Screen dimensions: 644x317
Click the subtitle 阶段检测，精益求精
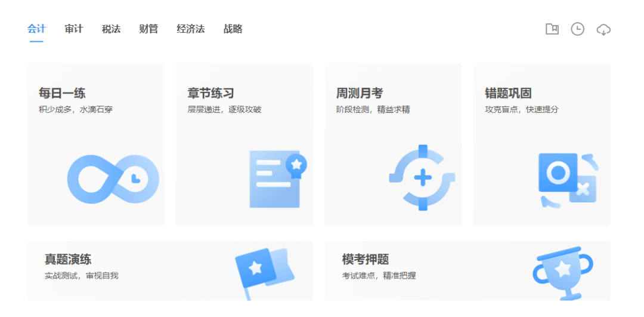point(373,110)
